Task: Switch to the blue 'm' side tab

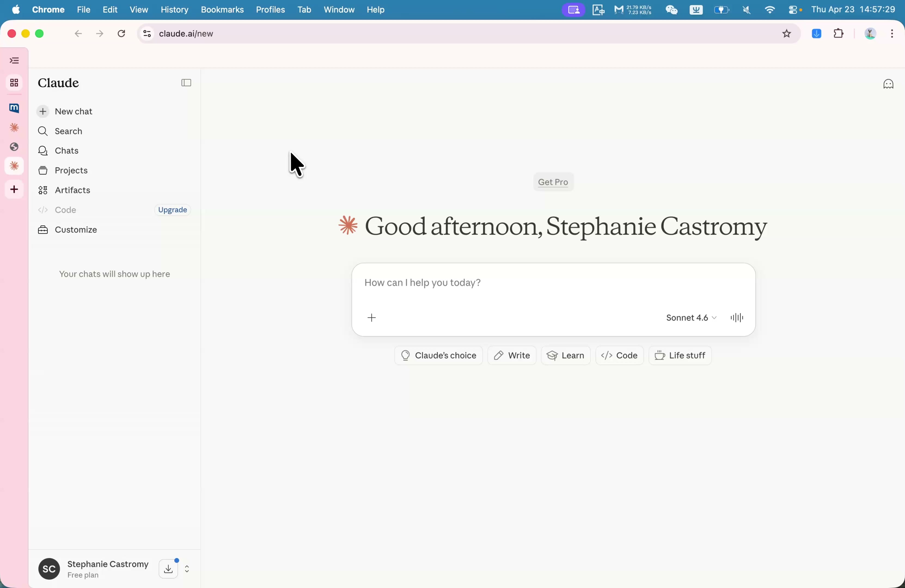Action: (14, 108)
